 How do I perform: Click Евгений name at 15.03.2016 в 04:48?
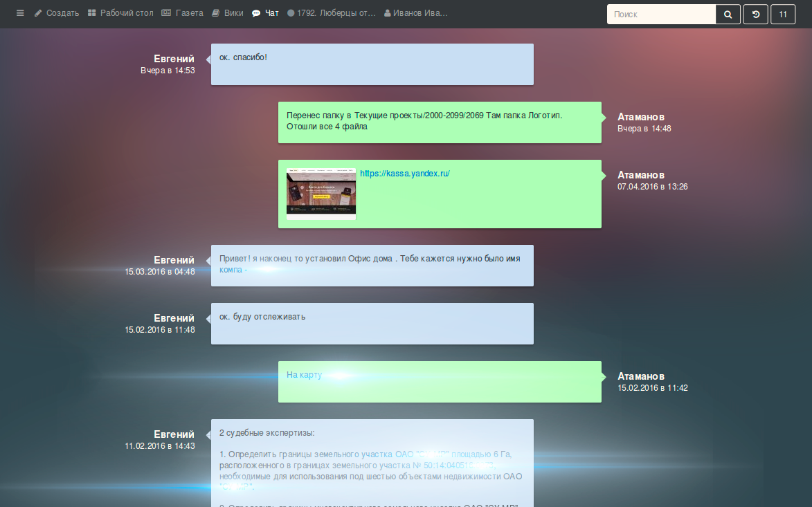[x=174, y=260]
